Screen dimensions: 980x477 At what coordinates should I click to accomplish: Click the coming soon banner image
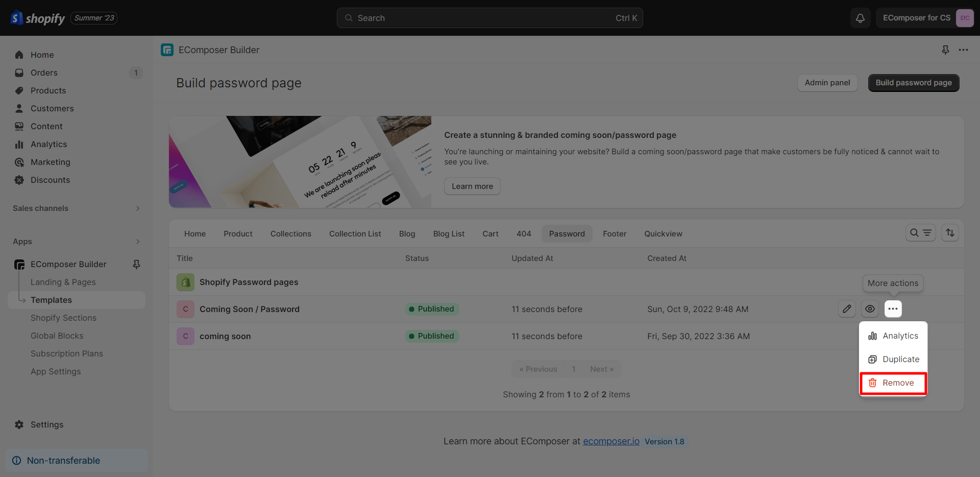tap(300, 162)
